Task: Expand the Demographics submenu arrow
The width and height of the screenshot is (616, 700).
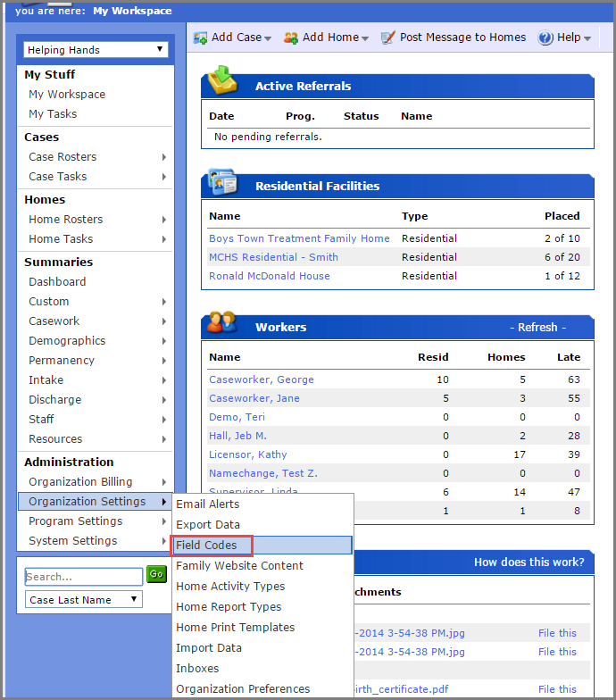Action: pyautogui.click(x=164, y=341)
